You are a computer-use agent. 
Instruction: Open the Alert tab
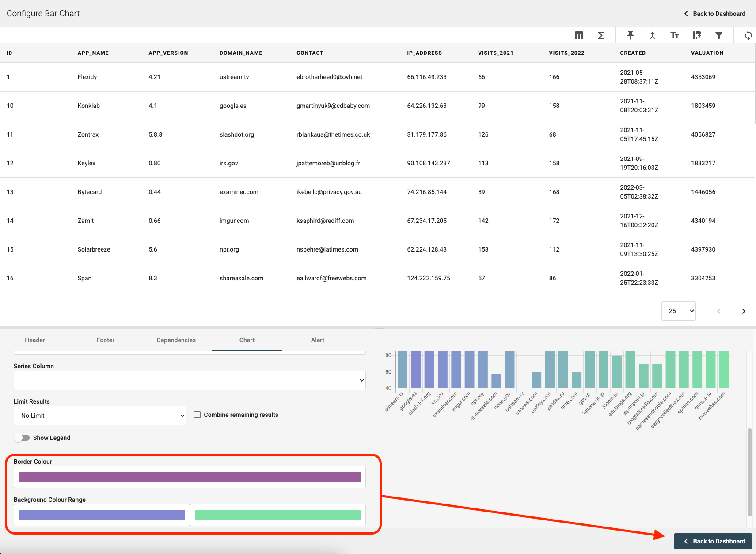(x=317, y=340)
